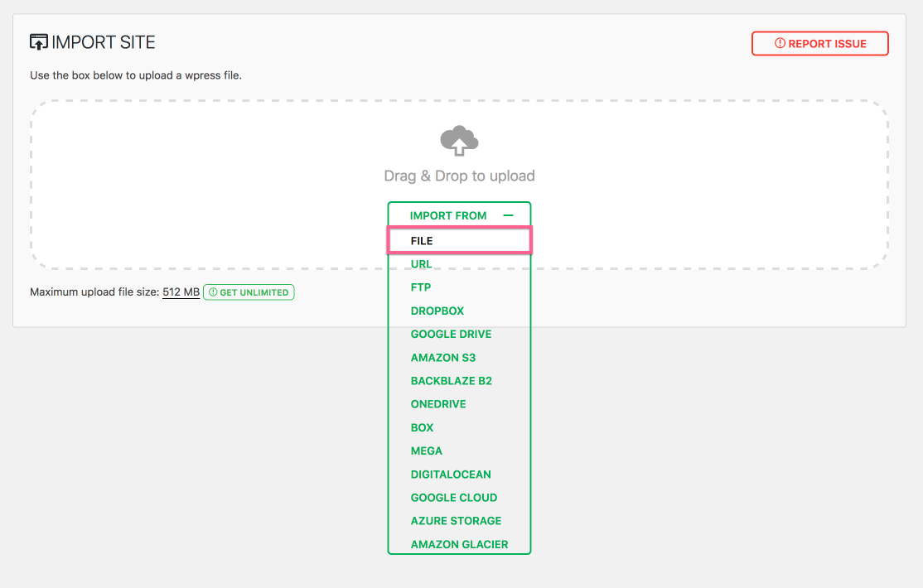Select DigitalOcean import option
923x588 pixels.
pos(451,475)
